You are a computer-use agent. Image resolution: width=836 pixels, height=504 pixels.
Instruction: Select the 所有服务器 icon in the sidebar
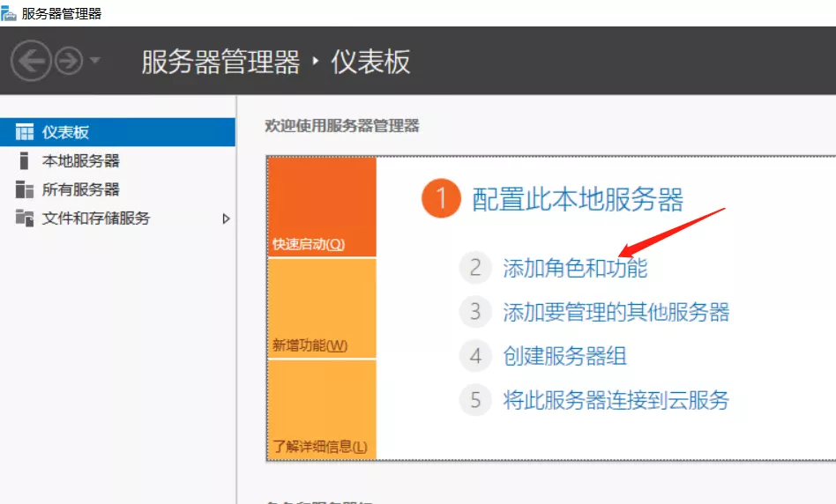25,189
